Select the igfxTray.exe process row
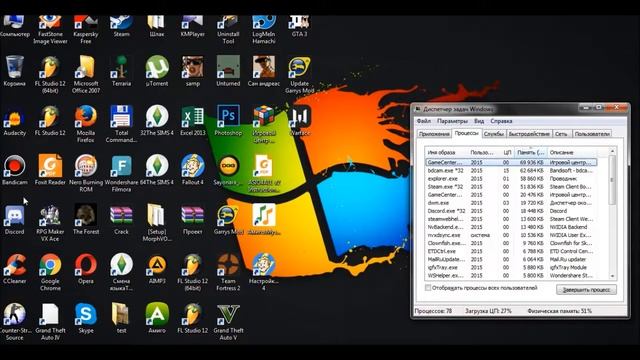Image resolution: width=640 pixels, height=360 pixels. (511, 267)
